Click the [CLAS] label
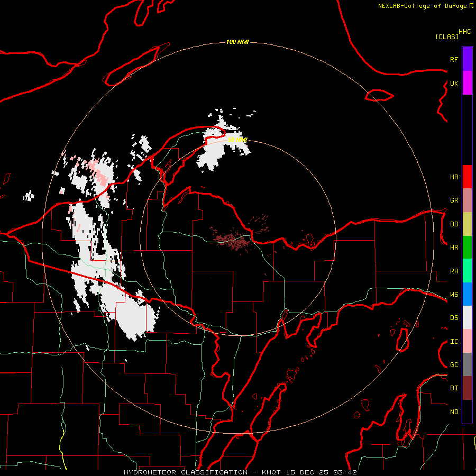The height and width of the screenshot is (476, 476). pyautogui.click(x=447, y=36)
